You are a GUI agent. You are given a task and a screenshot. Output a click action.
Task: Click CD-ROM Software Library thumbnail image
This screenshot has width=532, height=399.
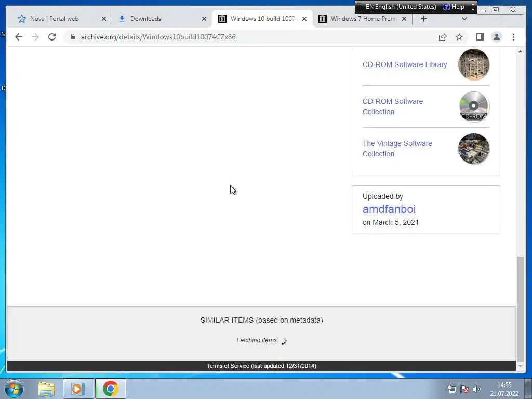click(x=474, y=64)
